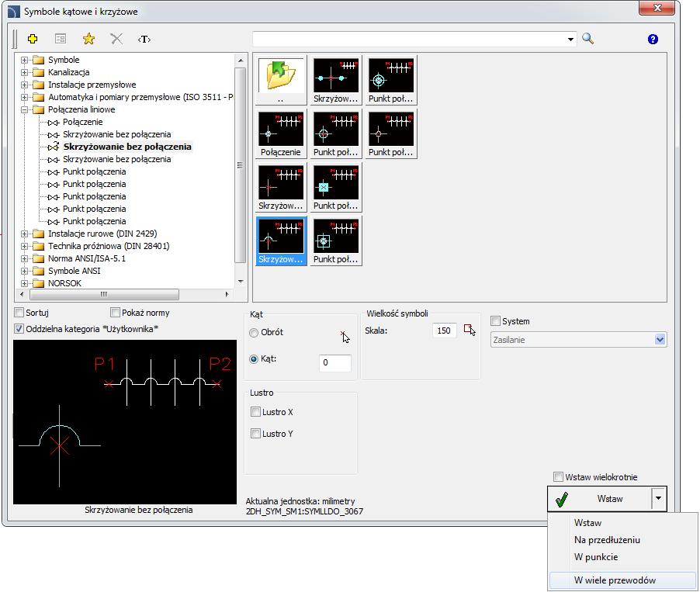Open the Zasilanie system dropdown
This screenshot has width=700, height=592.
tap(660, 340)
